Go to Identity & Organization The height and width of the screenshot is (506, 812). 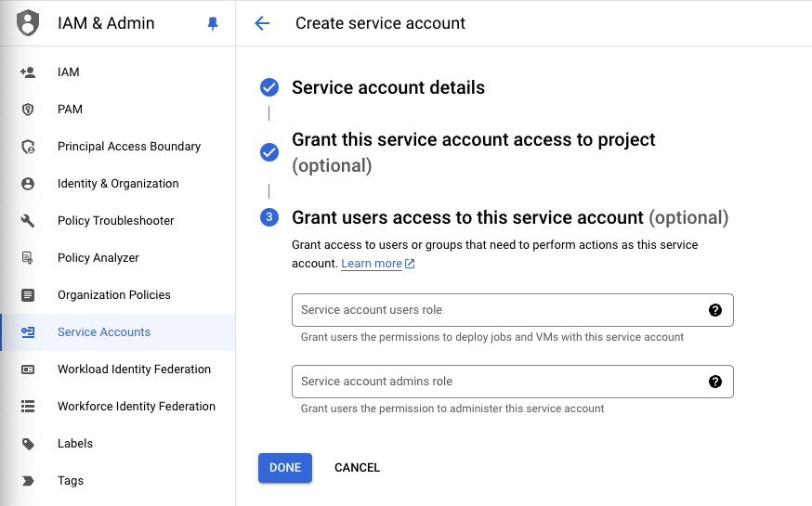point(118,184)
